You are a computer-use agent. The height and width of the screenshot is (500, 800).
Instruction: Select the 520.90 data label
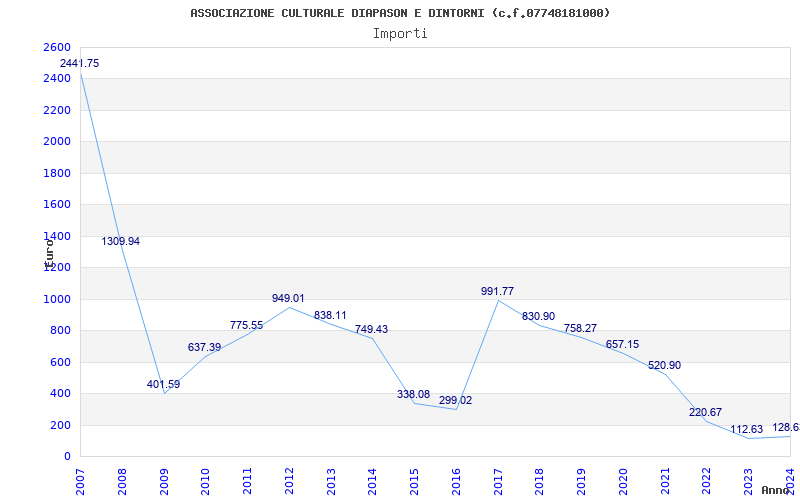click(664, 366)
